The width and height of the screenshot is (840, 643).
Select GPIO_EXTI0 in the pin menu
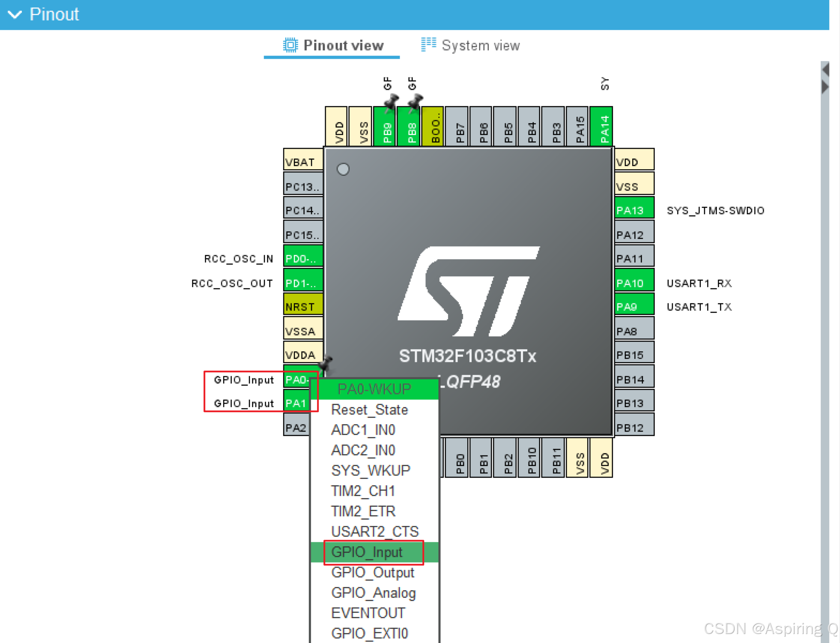click(369, 633)
